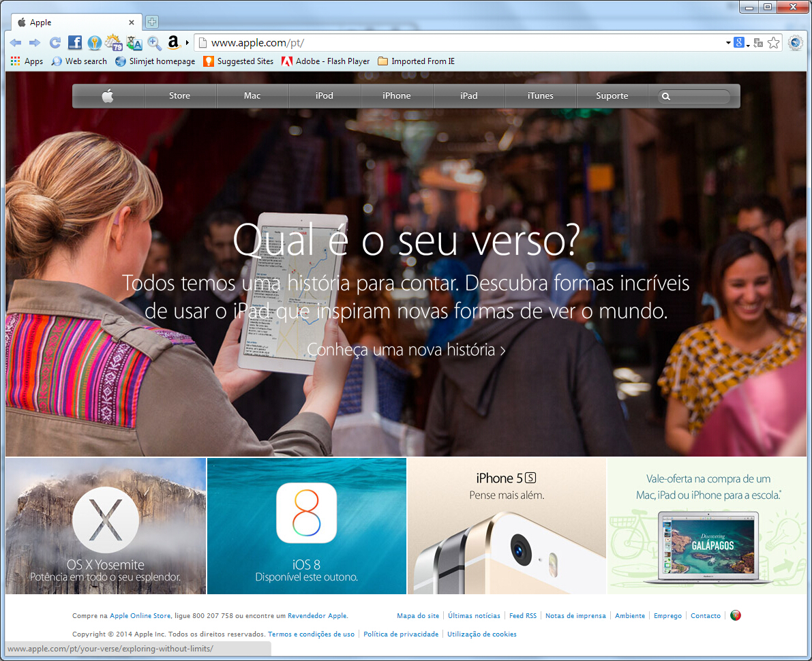Open the iPhone 5s promo tile
Viewport: 812px width, 661px height.
coord(507,525)
